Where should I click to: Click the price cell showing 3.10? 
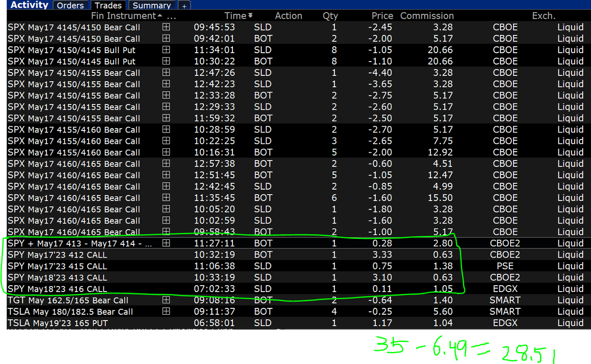[x=383, y=277]
